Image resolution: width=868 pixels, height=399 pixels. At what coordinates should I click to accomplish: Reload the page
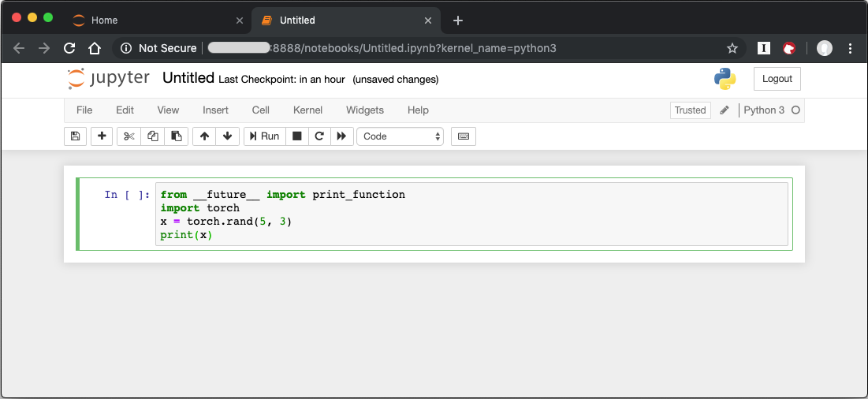click(x=69, y=48)
